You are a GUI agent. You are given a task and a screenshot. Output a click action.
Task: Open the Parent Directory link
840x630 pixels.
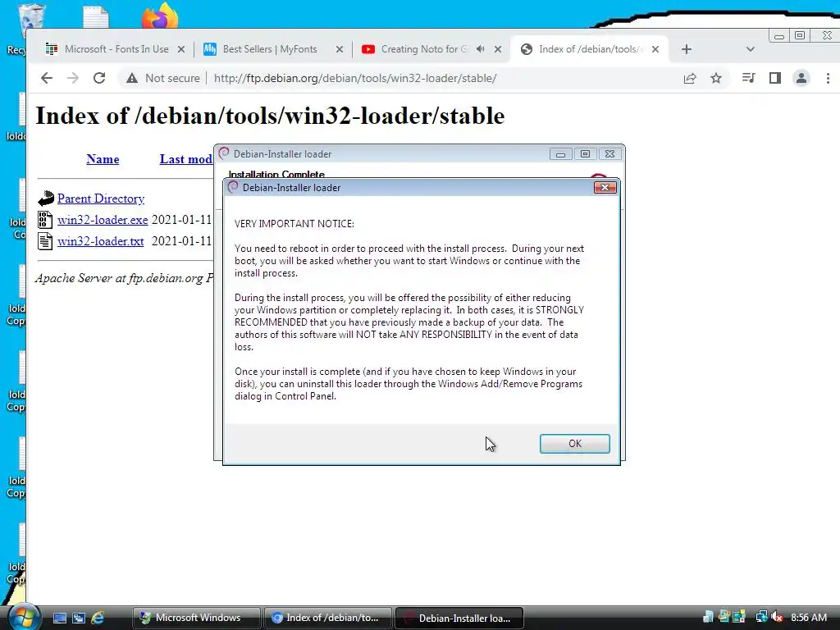(x=101, y=199)
